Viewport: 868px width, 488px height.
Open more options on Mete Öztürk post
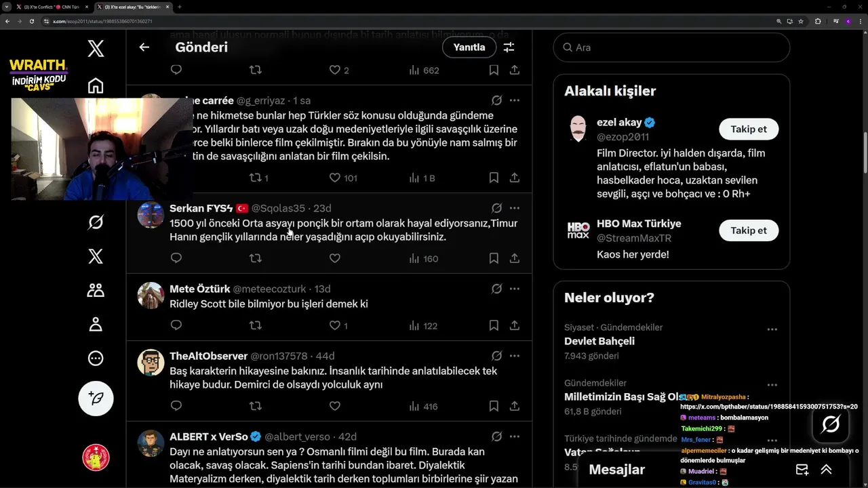(515, 289)
